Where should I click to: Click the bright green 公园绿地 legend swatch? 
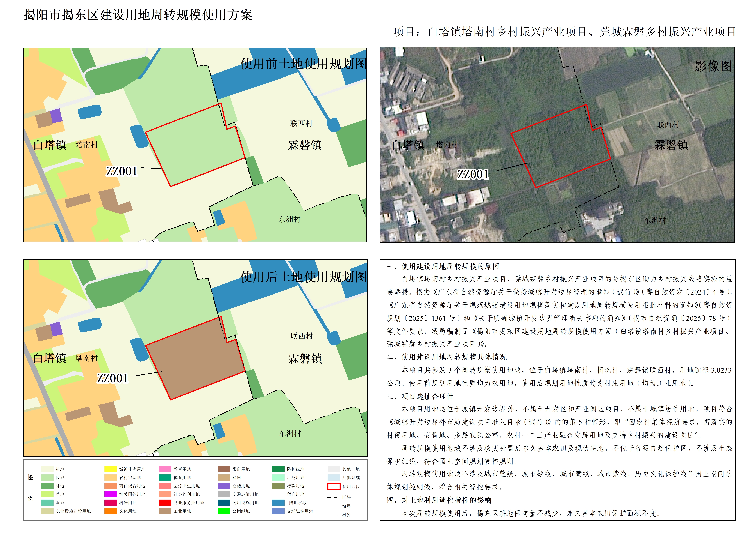[x=224, y=511]
